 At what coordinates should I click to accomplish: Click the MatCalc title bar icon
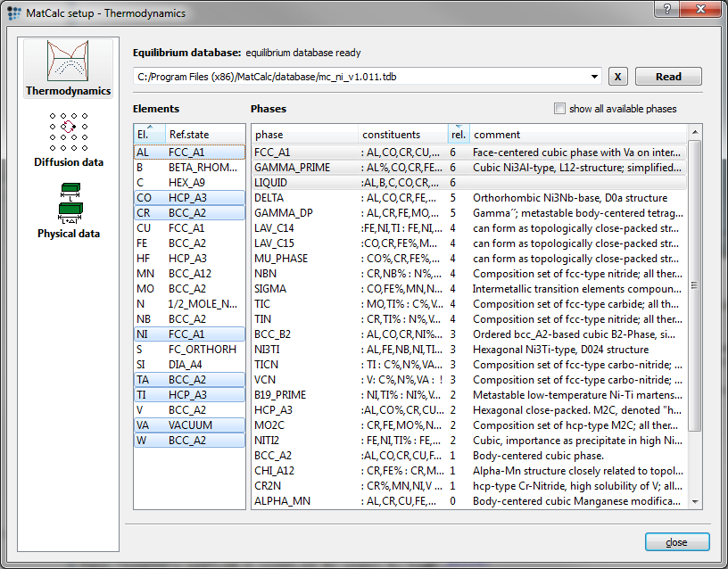(x=14, y=12)
